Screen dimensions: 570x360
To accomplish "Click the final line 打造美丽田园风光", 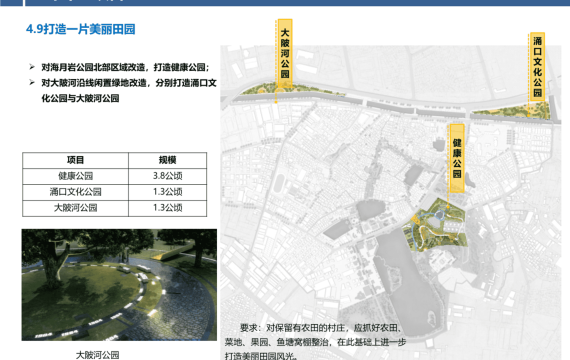I will coord(261,356).
